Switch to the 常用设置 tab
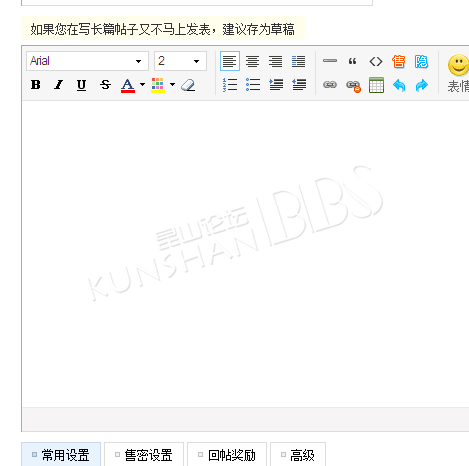469x466 pixels. (x=61, y=455)
